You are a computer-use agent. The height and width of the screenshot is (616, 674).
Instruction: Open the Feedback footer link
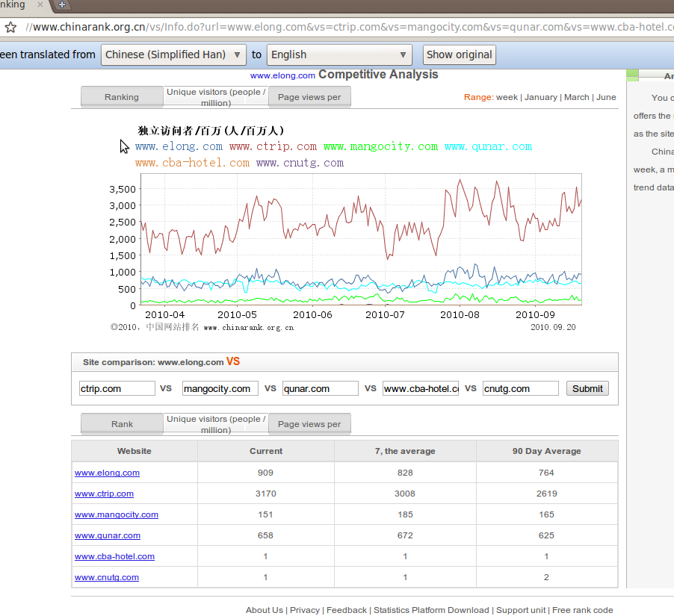pos(347,610)
